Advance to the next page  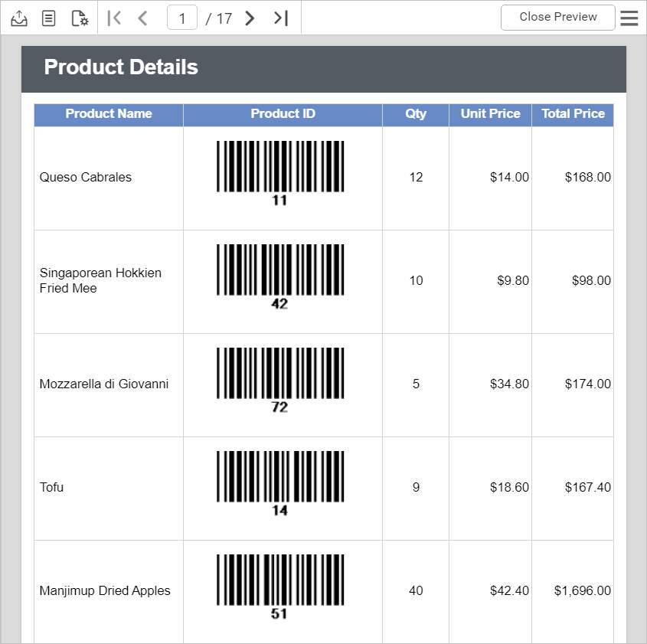click(x=249, y=17)
